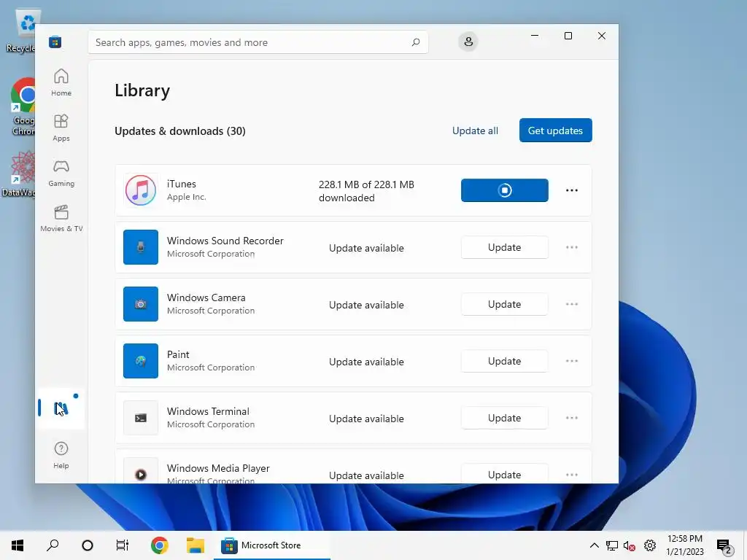Open Task View in the taskbar

123,545
